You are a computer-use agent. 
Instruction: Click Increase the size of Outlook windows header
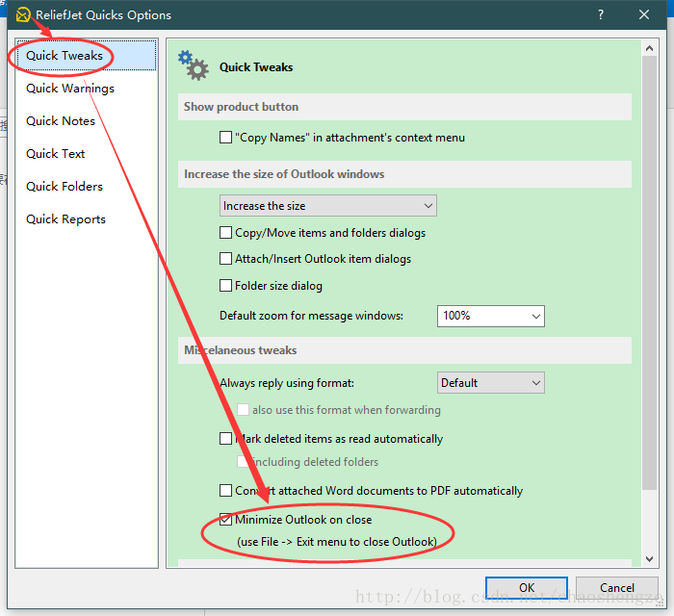tap(404, 174)
